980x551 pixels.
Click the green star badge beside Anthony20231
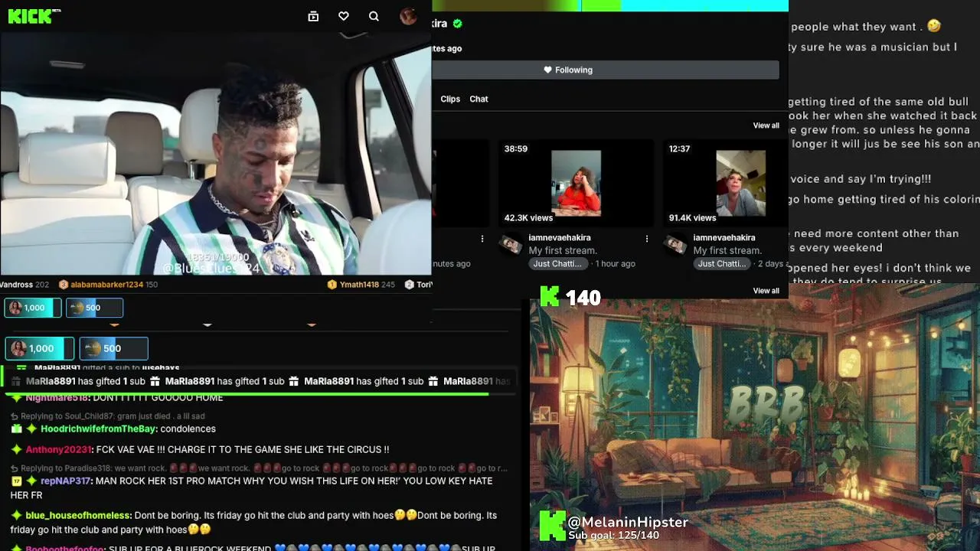tap(16, 450)
